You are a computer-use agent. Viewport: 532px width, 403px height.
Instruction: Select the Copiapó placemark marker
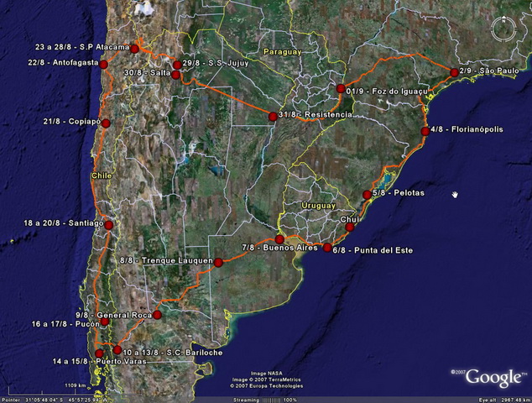point(106,122)
